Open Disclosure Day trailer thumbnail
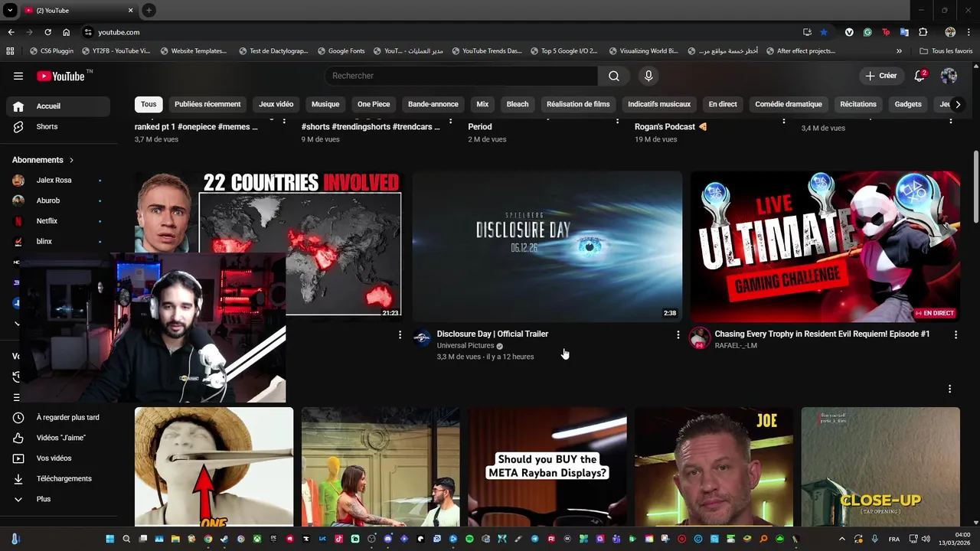The height and width of the screenshot is (551, 980). [547, 246]
